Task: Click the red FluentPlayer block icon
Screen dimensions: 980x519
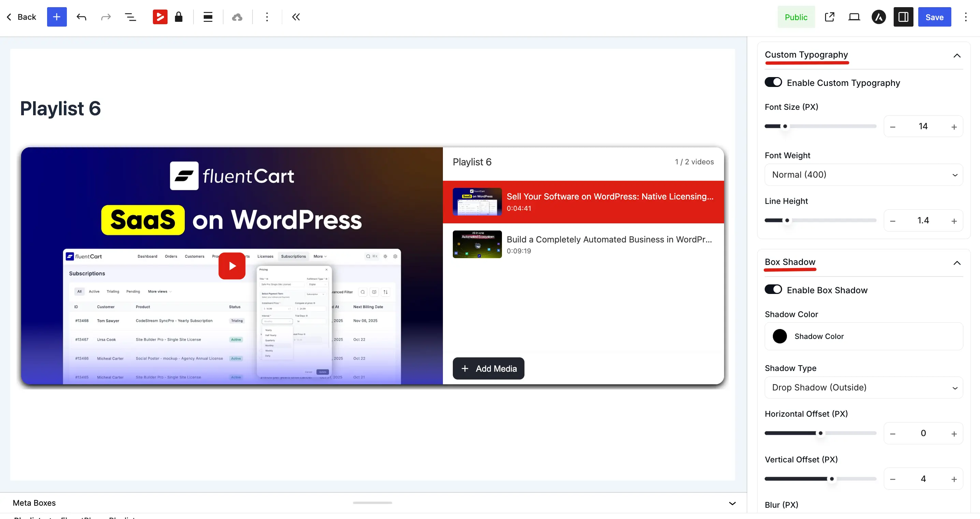Action: point(160,17)
